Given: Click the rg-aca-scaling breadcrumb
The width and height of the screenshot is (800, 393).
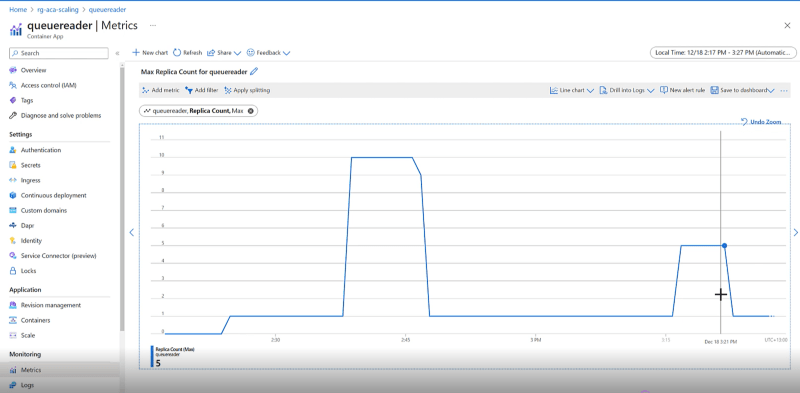Looking at the screenshot, I should tap(58, 10).
